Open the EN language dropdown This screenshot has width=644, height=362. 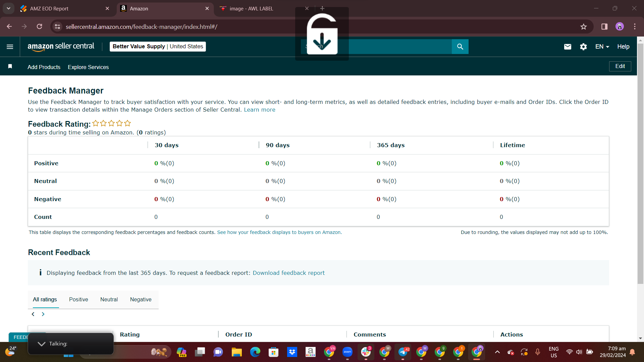602,47
